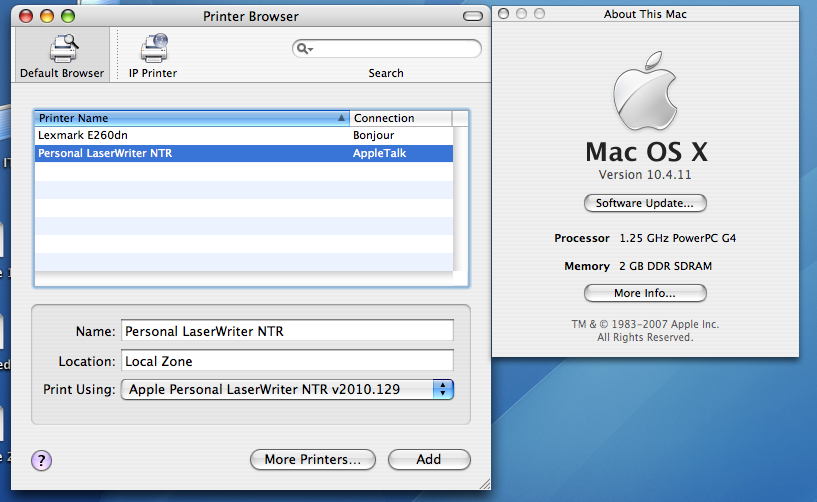
Task: Click the Location text field
Action: point(287,361)
